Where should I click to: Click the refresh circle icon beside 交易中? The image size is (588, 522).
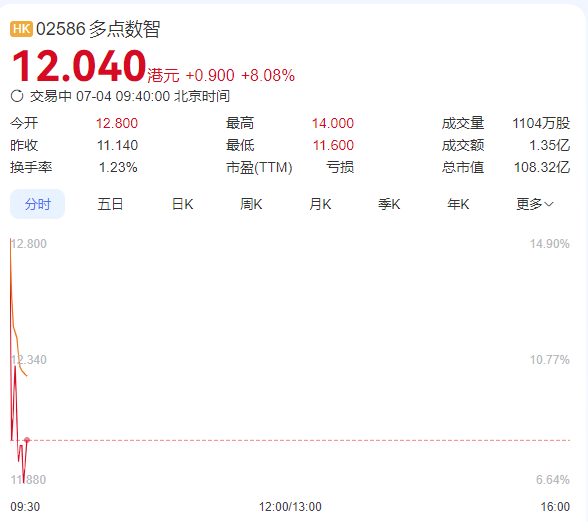(17, 96)
